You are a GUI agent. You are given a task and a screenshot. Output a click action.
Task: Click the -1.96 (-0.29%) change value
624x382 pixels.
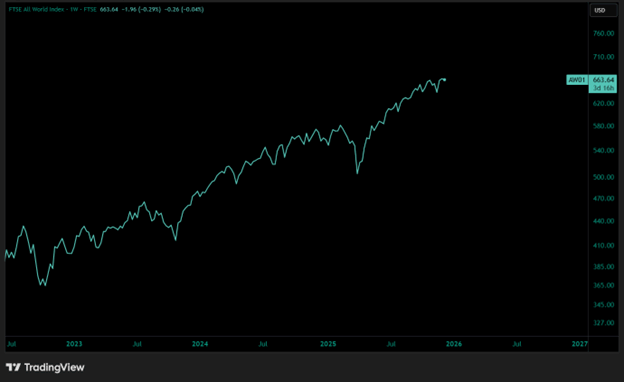[x=141, y=9]
